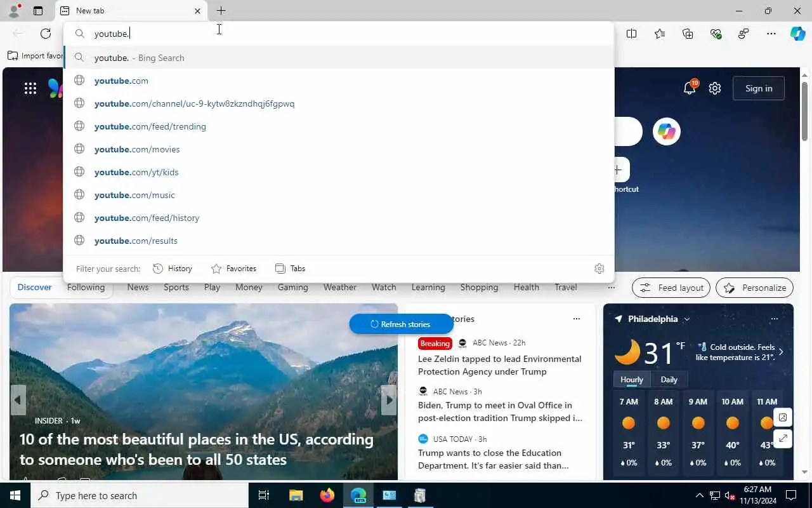Viewport: 812px width, 508px height.
Task: Open the Shopping feed tab
Action: coord(479,288)
